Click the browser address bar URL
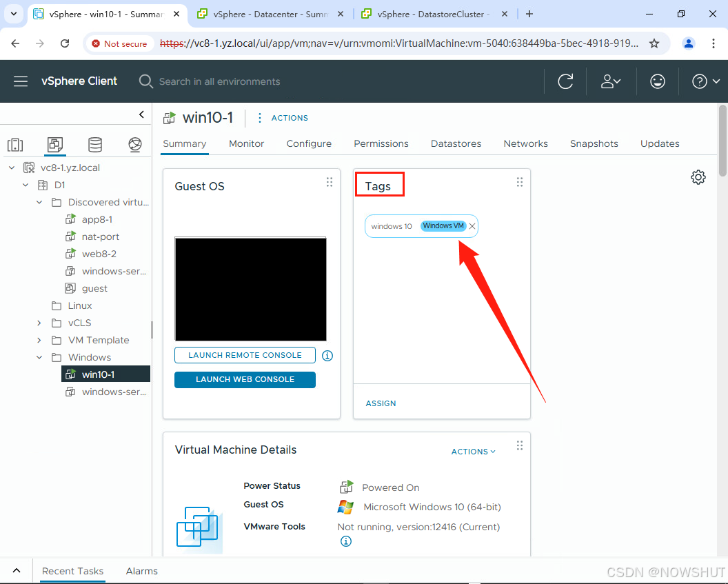This screenshot has width=728, height=584. 399,43
